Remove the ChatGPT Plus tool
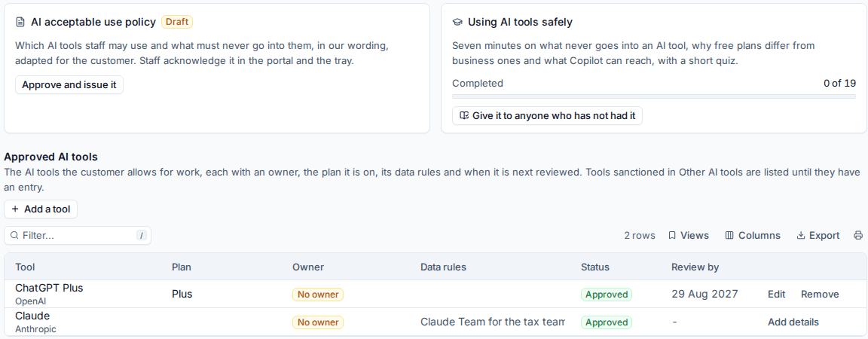This screenshot has width=868, height=339. tap(820, 294)
